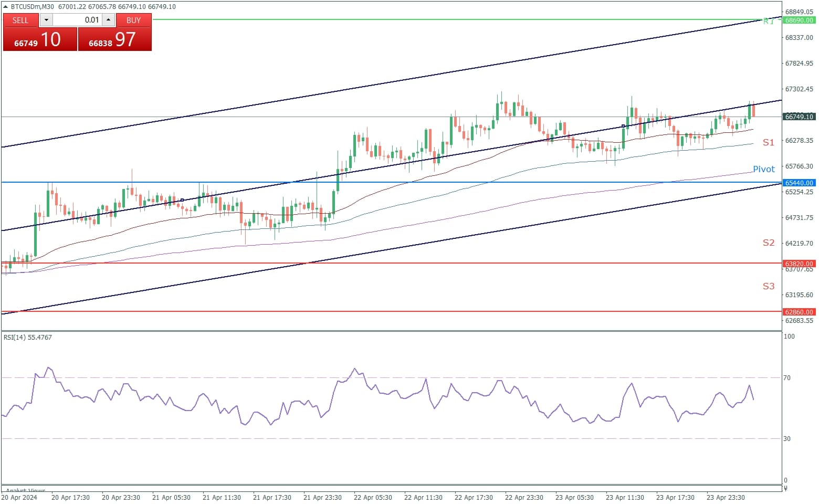
Task: Click the 67824.95 price scale value
Action: point(799,63)
